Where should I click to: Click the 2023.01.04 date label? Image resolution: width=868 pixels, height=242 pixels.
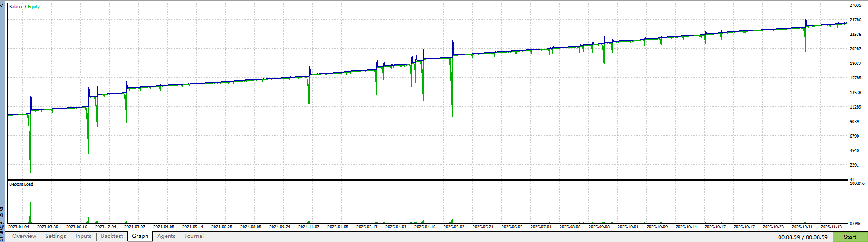click(19, 227)
